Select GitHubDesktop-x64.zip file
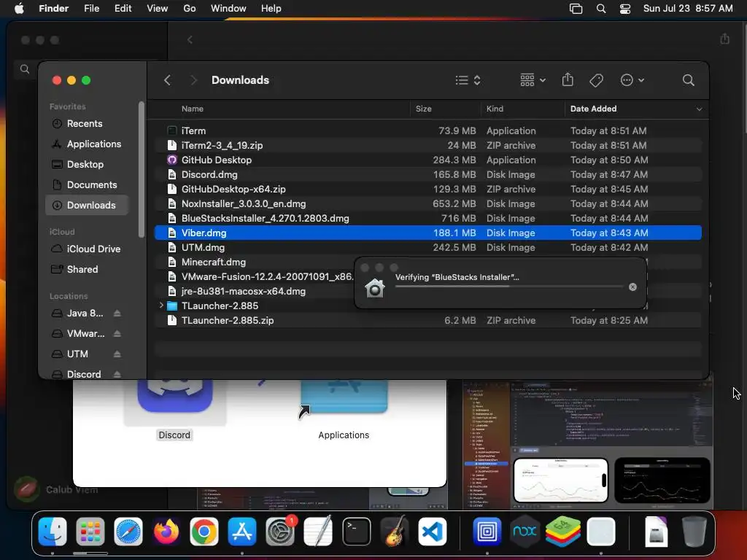 point(427,189)
